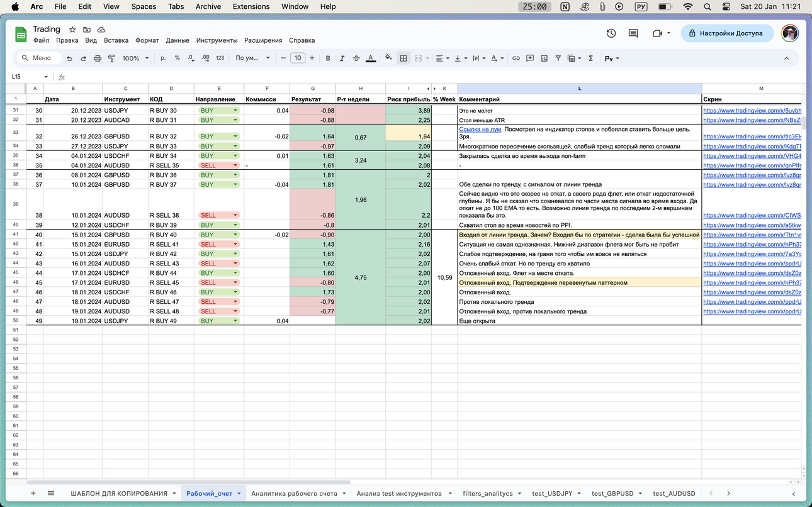Toggle italic formatting
This screenshot has height=507, width=812.
[x=342, y=58]
